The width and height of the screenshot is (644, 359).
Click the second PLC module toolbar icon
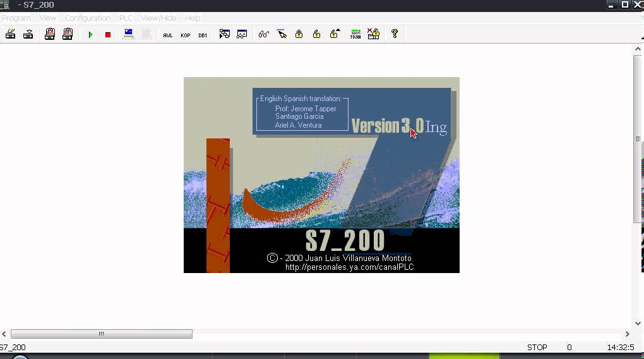point(28,34)
